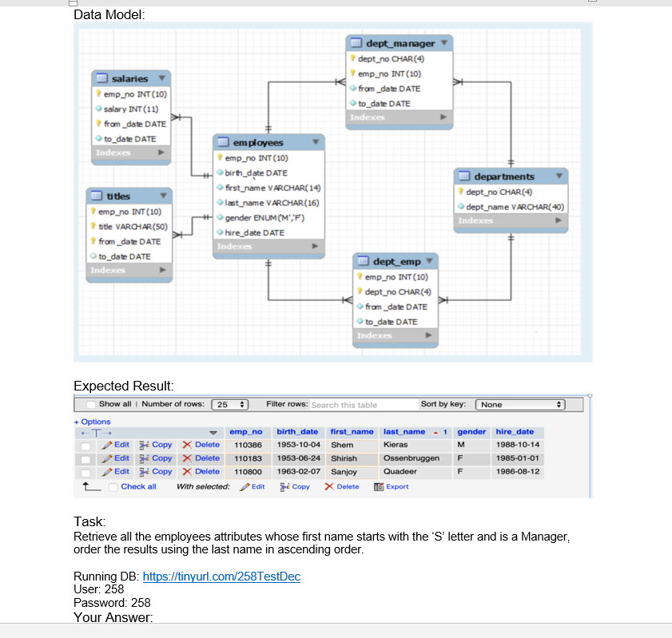
Task: Open the Number of rows dropdown
Action: pos(230,405)
